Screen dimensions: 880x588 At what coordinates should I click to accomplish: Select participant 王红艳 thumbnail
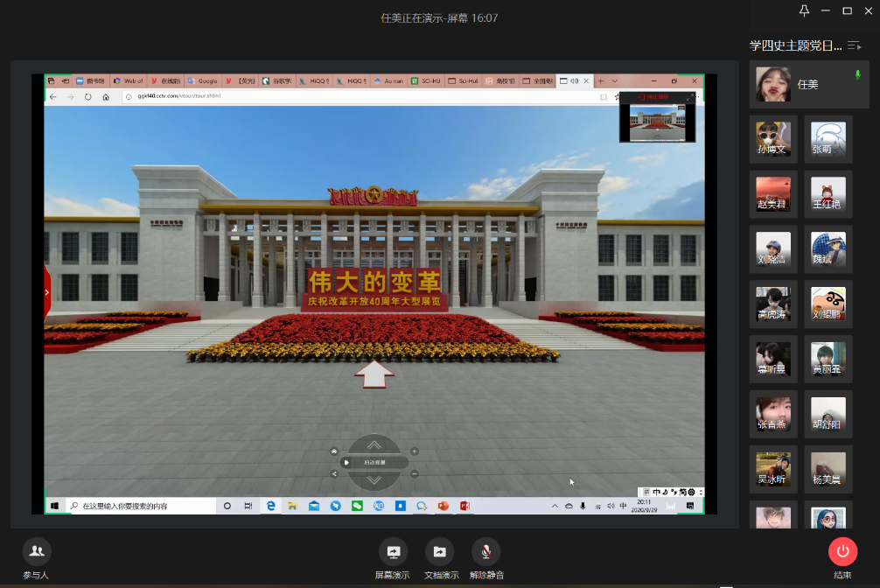[x=828, y=194]
